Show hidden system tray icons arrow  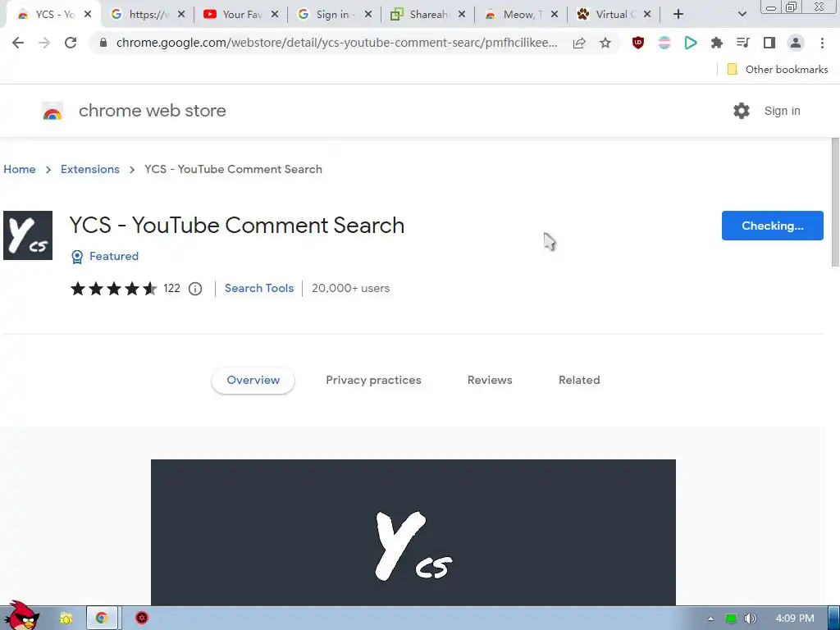pos(710,619)
